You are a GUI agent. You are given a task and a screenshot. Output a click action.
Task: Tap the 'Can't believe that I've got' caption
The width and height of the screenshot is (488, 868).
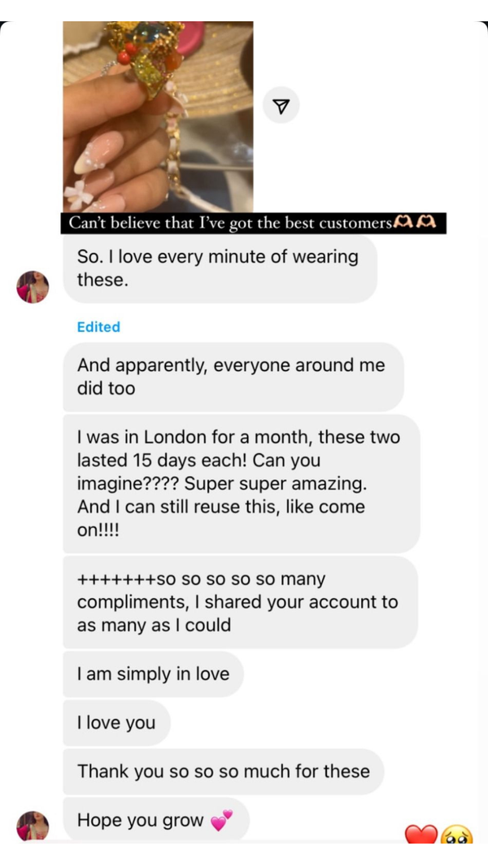(229, 223)
